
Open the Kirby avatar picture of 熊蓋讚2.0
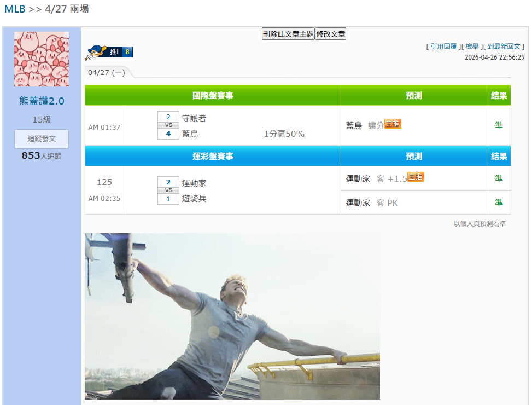[42, 59]
